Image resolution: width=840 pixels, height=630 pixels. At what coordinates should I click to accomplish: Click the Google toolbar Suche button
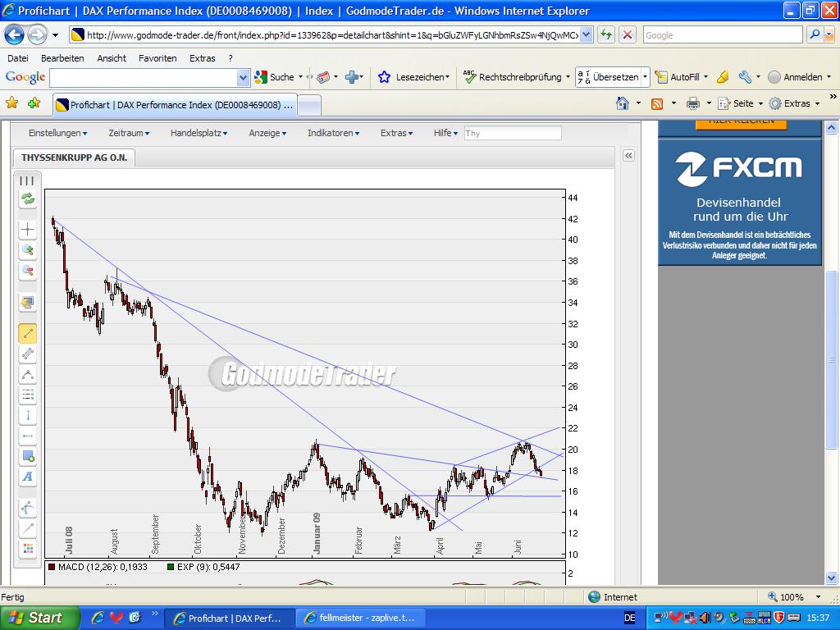275,77
